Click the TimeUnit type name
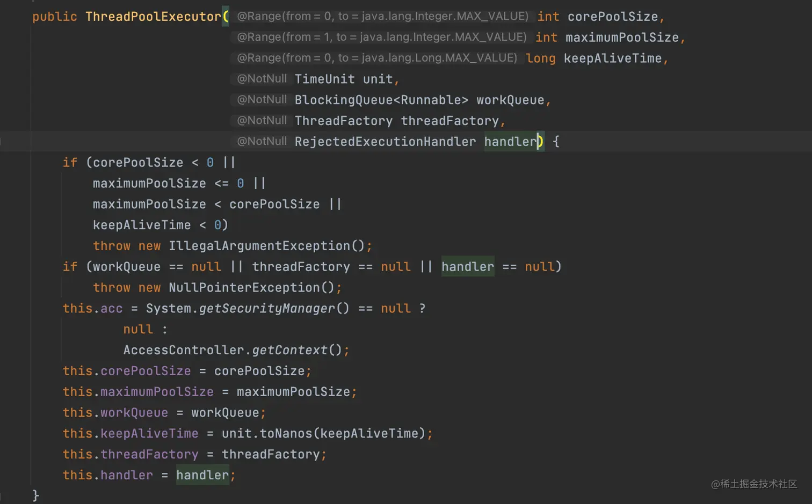Image resolution: width=812 pixels, height=504 pixels. coord(324,79)
